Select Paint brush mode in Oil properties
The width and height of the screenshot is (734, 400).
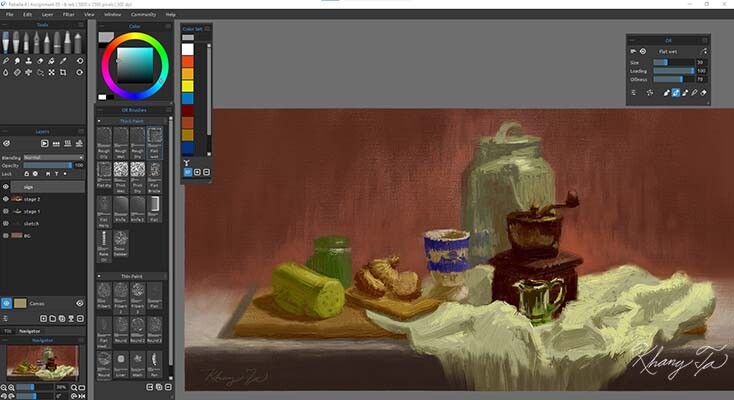tap(666, 93)
